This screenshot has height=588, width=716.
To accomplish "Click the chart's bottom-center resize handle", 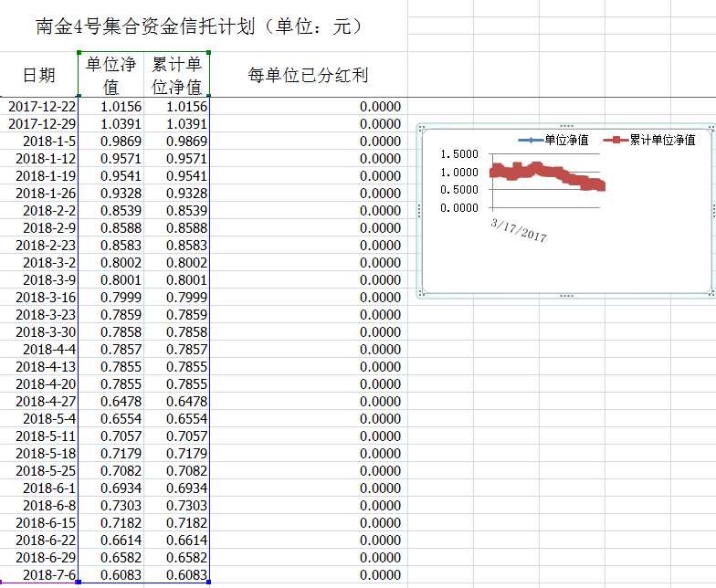I will click(x=566, y=295).
